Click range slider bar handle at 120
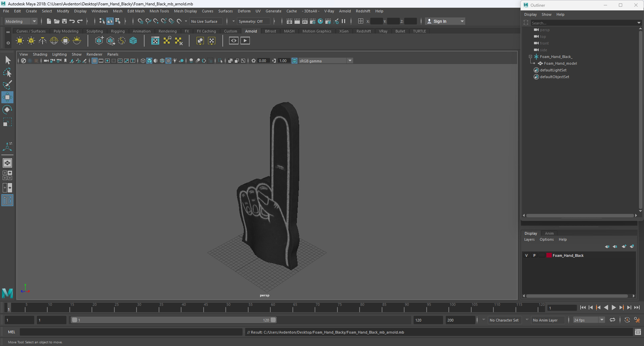Image resolution: width=644 pixels, height=346 pixels. (273, 320)
